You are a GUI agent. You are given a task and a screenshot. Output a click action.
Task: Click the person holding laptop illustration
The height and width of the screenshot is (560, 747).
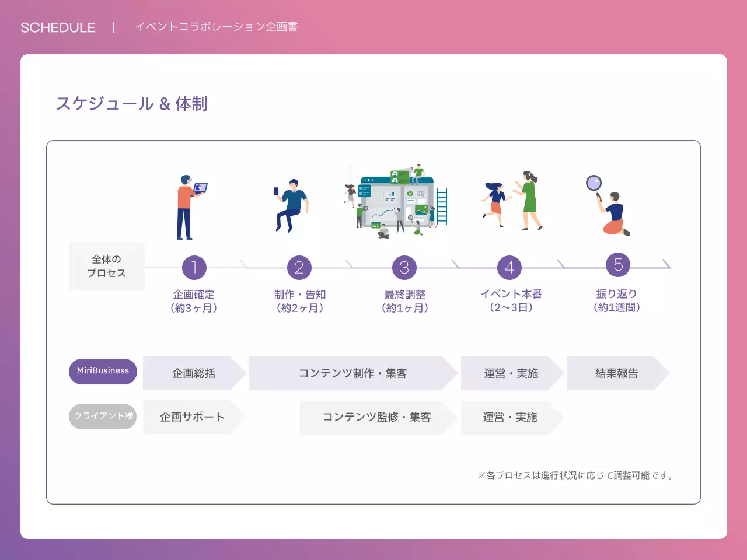coord(190,207)
